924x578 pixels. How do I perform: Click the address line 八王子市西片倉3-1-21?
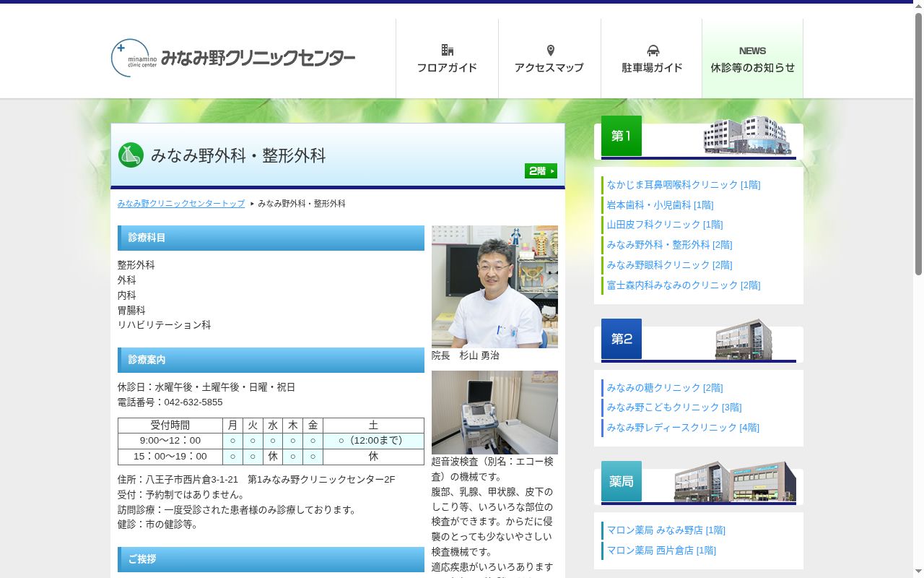point(256,480)
